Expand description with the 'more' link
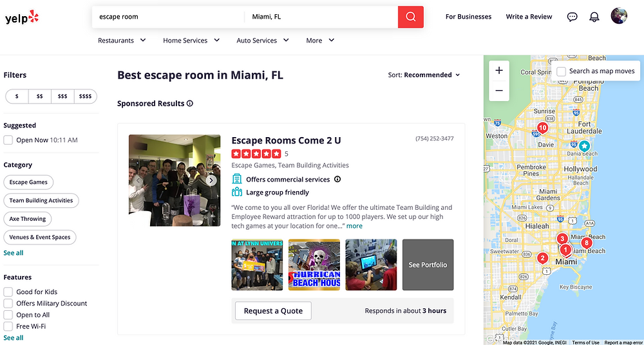Screen dimensions: 644x345 [354, 226]
